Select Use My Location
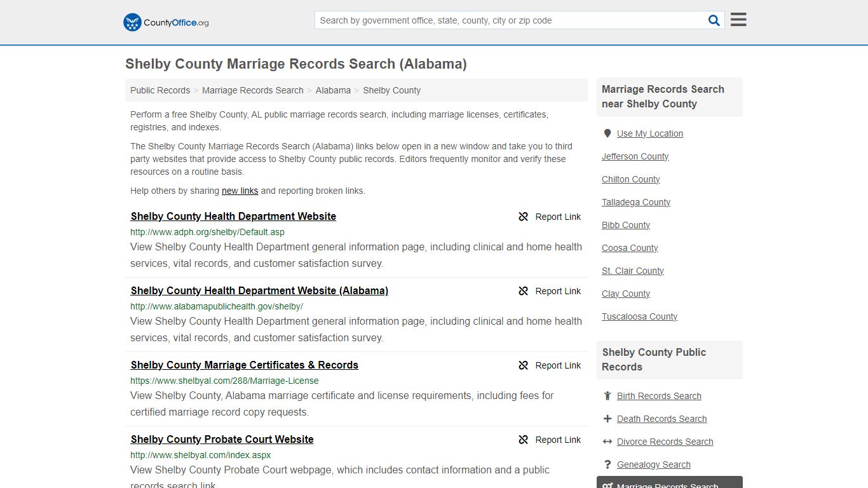This screenshot has width=868, height=488. (650, 133)
